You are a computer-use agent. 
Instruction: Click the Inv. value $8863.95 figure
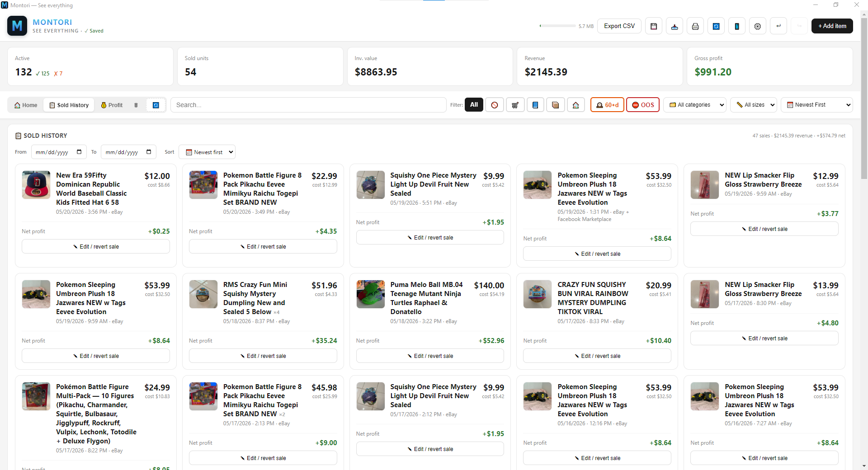[376, 72]
